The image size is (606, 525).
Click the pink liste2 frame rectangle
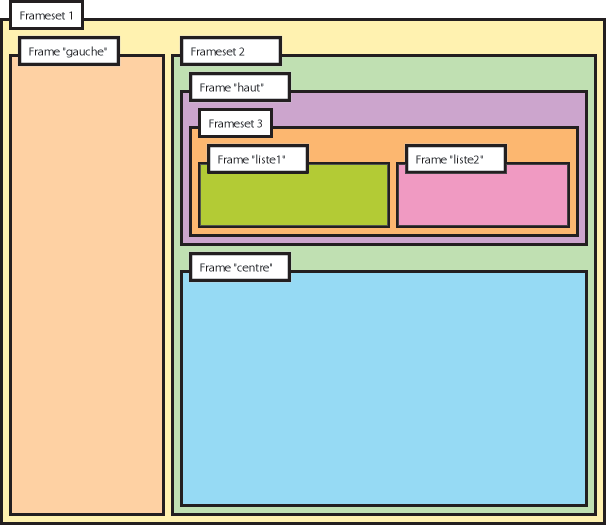(483, 200)
